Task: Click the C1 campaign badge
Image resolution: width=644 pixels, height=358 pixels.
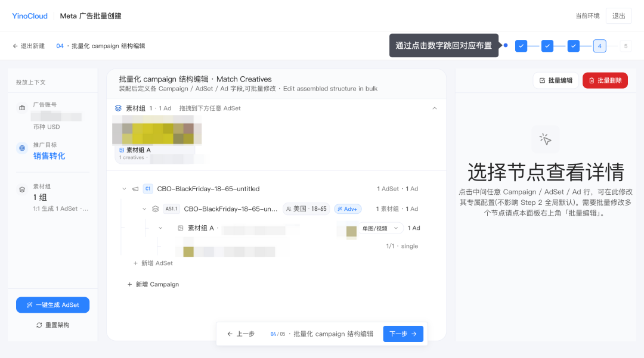Action: (148, 189)
